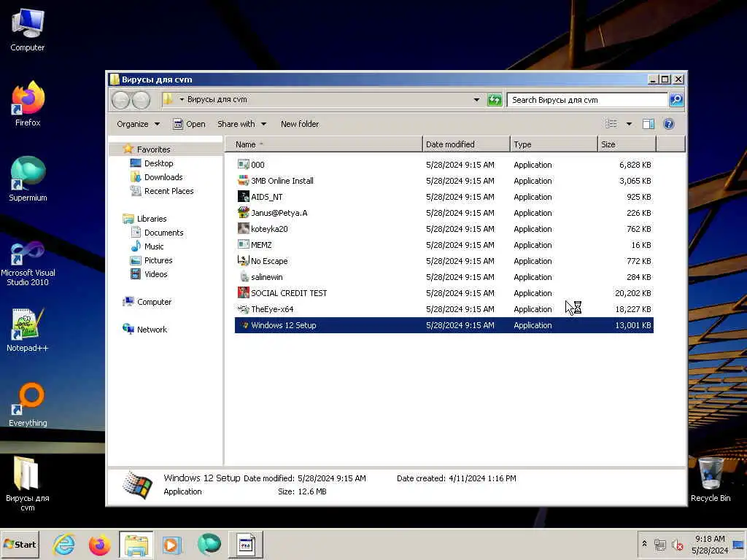The height and width of the screenshot is (560, 747).
Task: Open the Organize dropdown menu
Action: coord(138,124)
